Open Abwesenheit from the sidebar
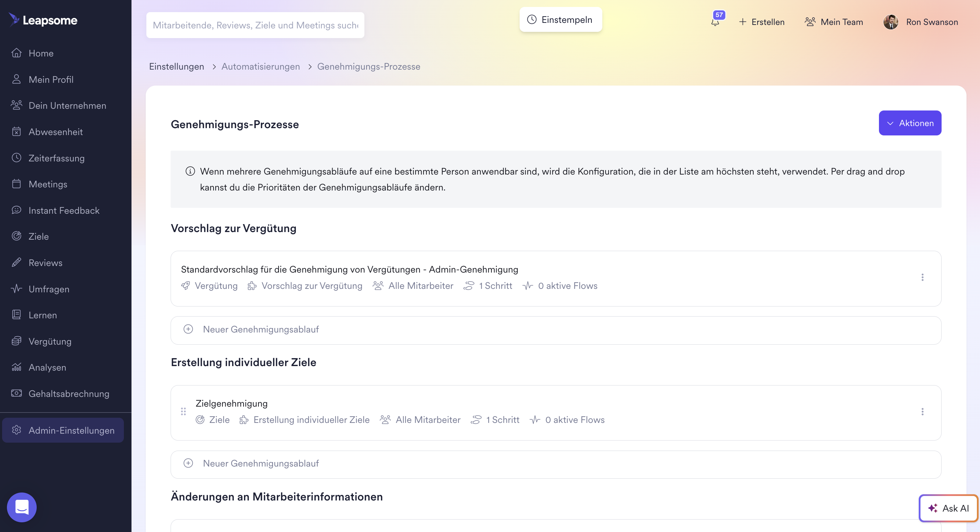Viewport: 980px width, 532px height. coord(56,131)
